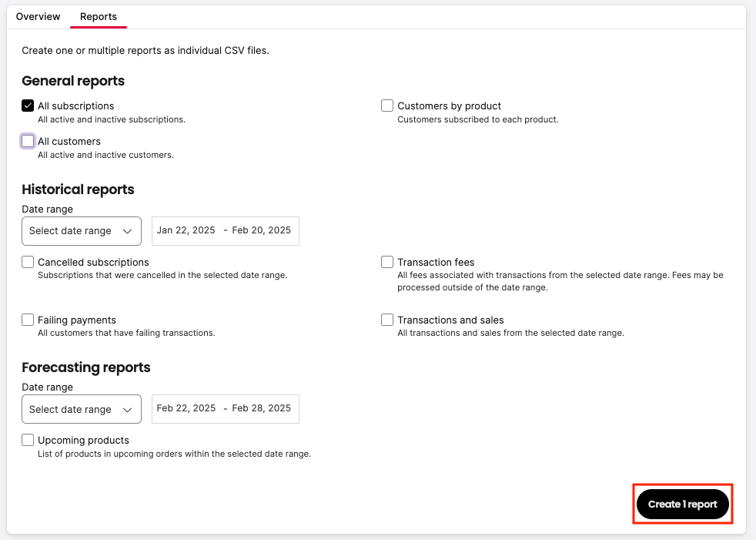The height and width of the screenshot is (540, 756).
Task: Click the Forecasting reports heading
Action: tap(86, 367)
